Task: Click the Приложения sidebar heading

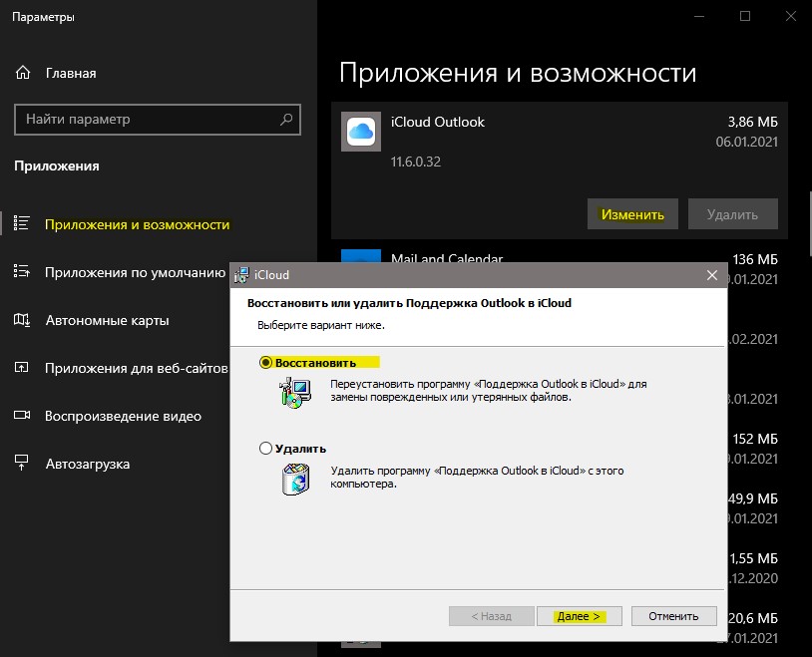Action: coord(57,166)
